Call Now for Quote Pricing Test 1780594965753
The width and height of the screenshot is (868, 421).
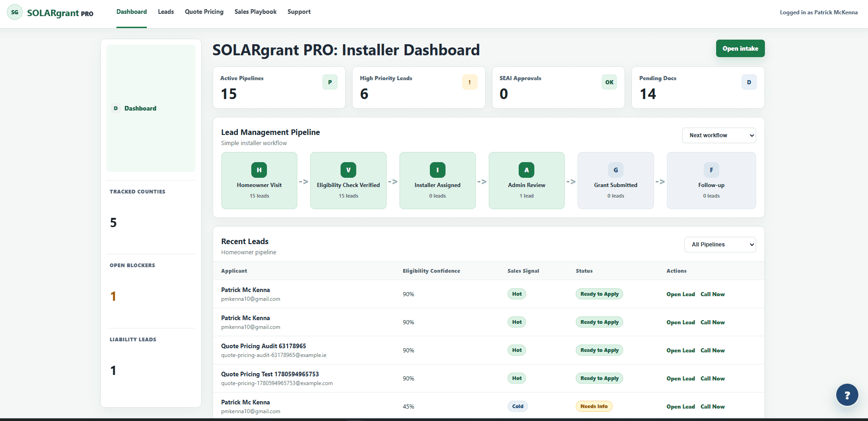pyautogui.click(x=712, y=379)
